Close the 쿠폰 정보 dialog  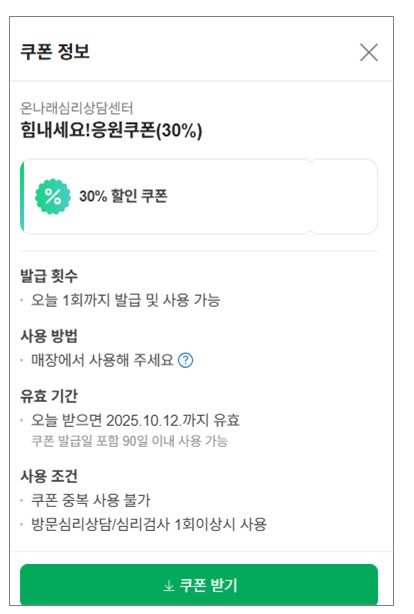tap(369, 52)
